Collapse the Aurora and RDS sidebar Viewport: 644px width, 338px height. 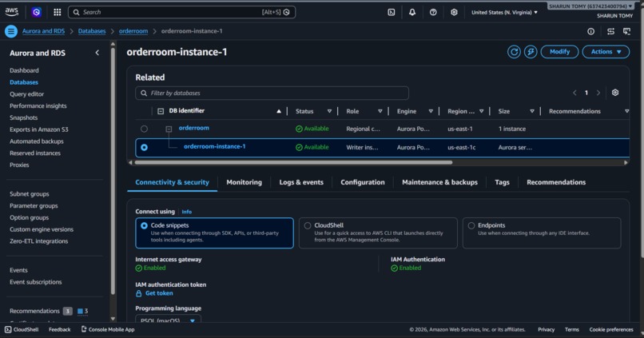[x=97, y=53]
